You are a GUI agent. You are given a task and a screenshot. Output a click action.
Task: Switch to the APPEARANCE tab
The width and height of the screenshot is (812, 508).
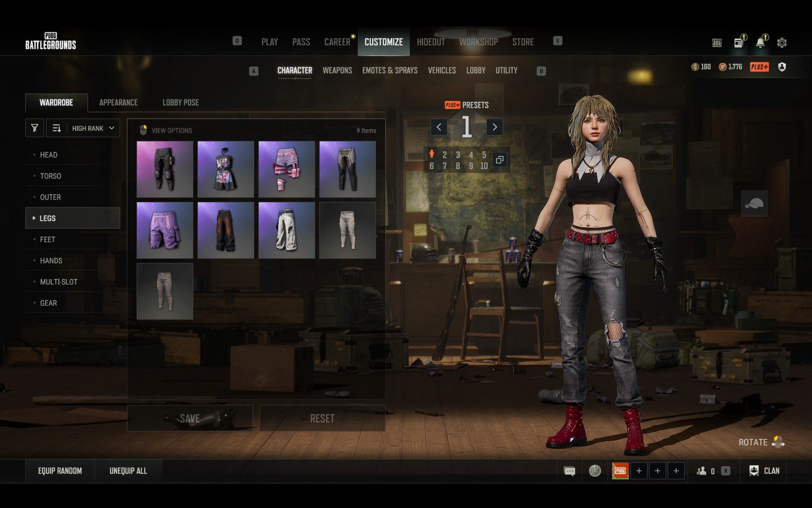pos(118,103)
